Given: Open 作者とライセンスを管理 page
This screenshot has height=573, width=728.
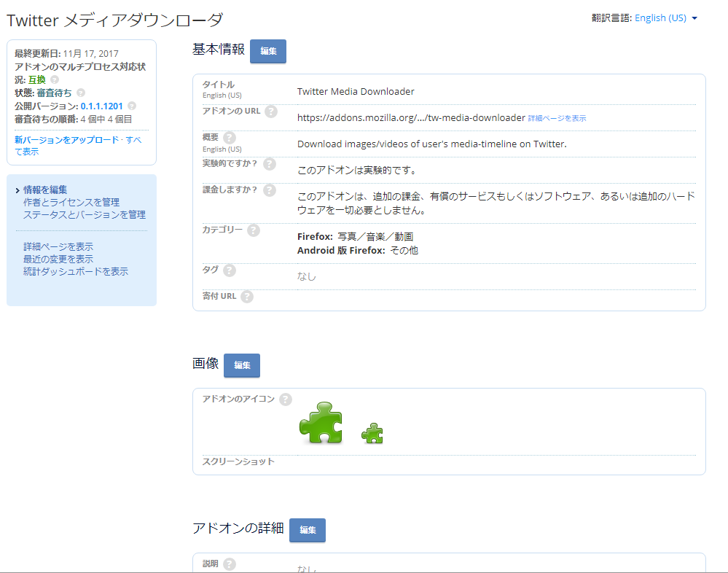Looking at the screenshot, I should click(71, 203).
